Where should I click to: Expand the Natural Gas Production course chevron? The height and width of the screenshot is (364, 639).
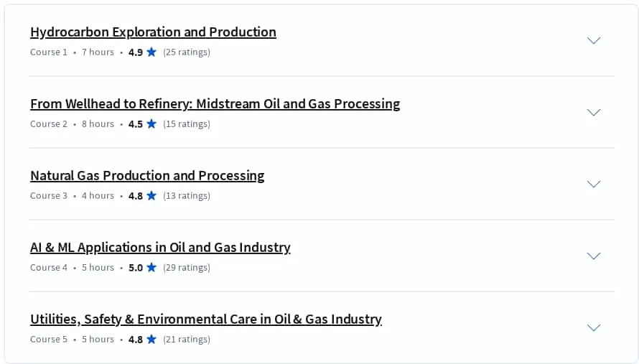[593, 184]
